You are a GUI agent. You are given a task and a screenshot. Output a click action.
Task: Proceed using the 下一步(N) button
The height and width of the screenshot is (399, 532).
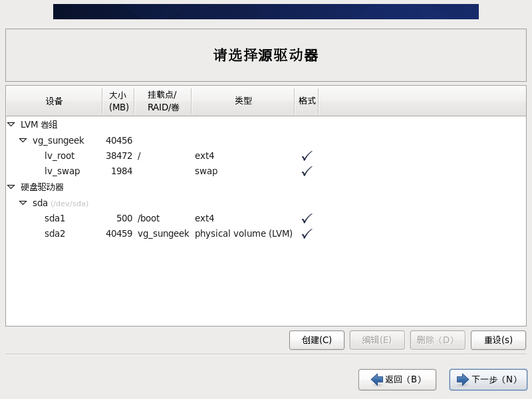pos(489,380)
